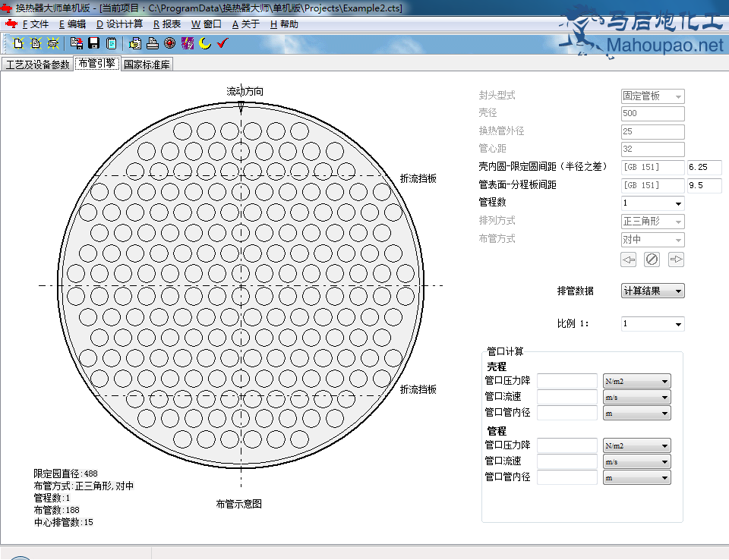
Task: Click the red checkmark toolbar icon
Action: tap(222, 43)
